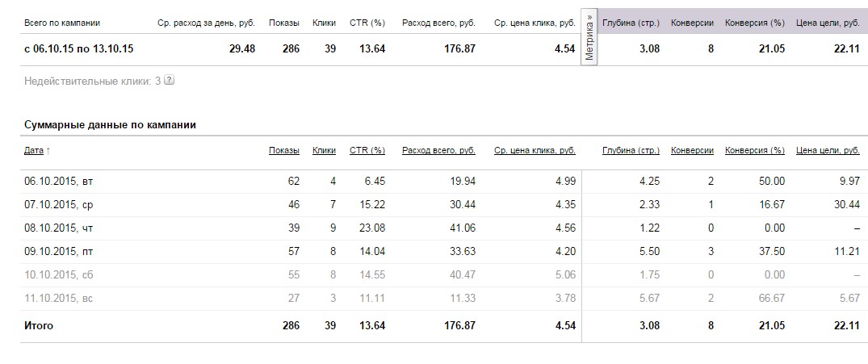868x364 pixels.
Task: Click the Ср. расход за день header
Action: [207, 23]
